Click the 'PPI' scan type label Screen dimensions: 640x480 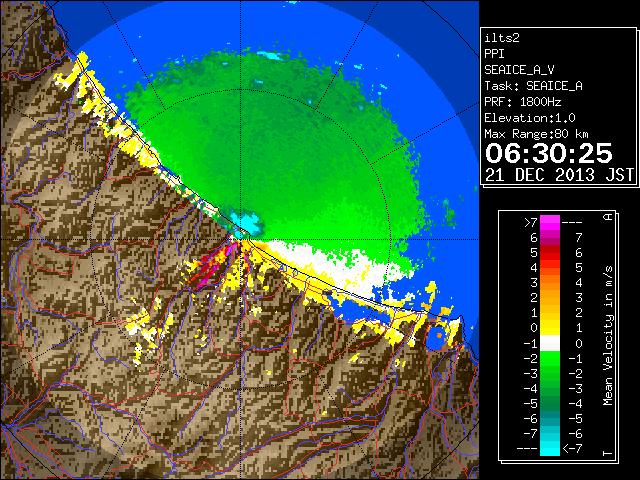pos(494,54)
